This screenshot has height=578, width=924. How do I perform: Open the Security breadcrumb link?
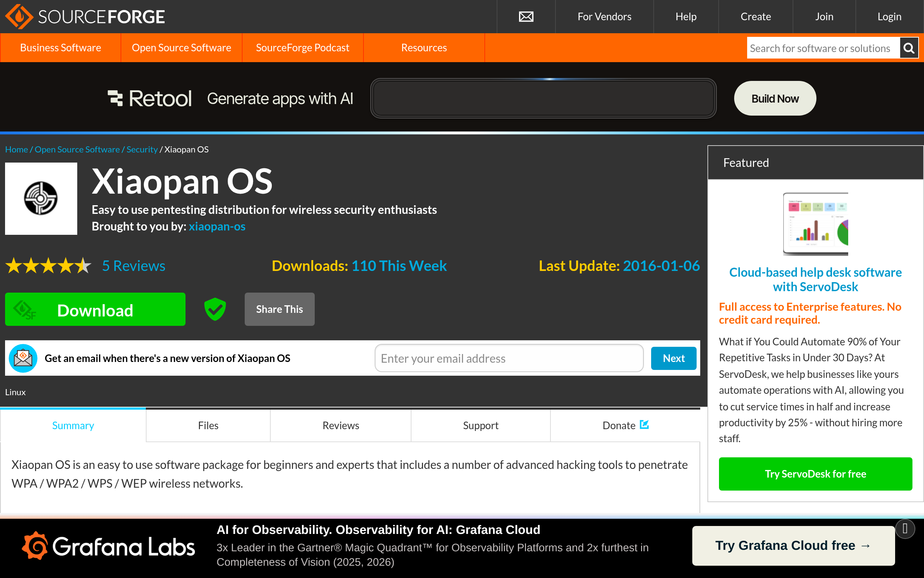pos(142,150)
